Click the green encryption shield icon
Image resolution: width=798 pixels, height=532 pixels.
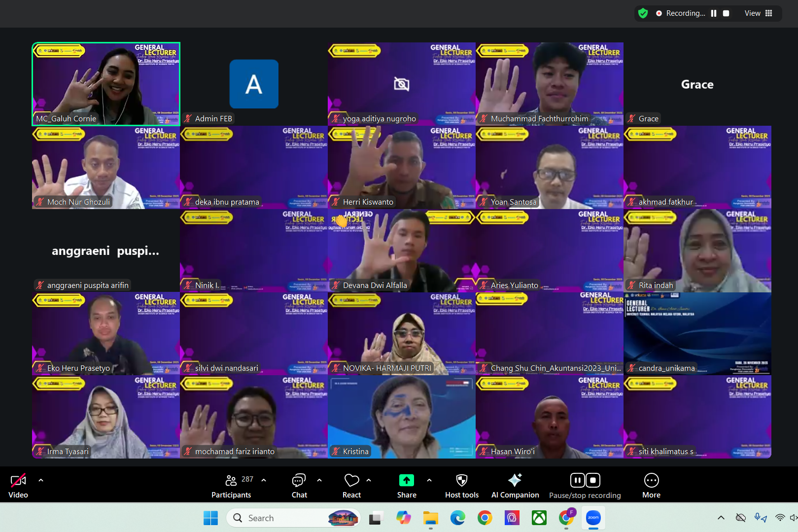[x=643, y=13]
